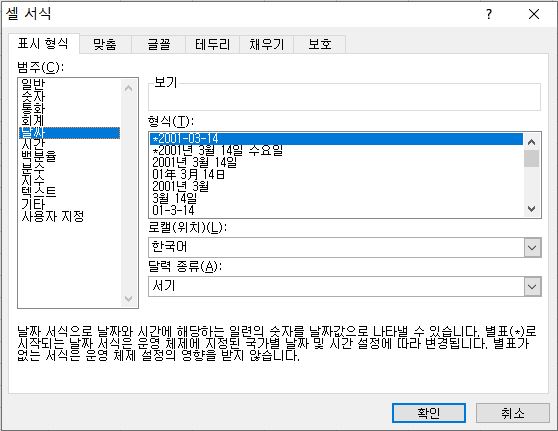The height and width of the screenshot is (431, 558).
Task: Choose format 3월 14일
Action: pyautogui.click(x=336, y=198)
